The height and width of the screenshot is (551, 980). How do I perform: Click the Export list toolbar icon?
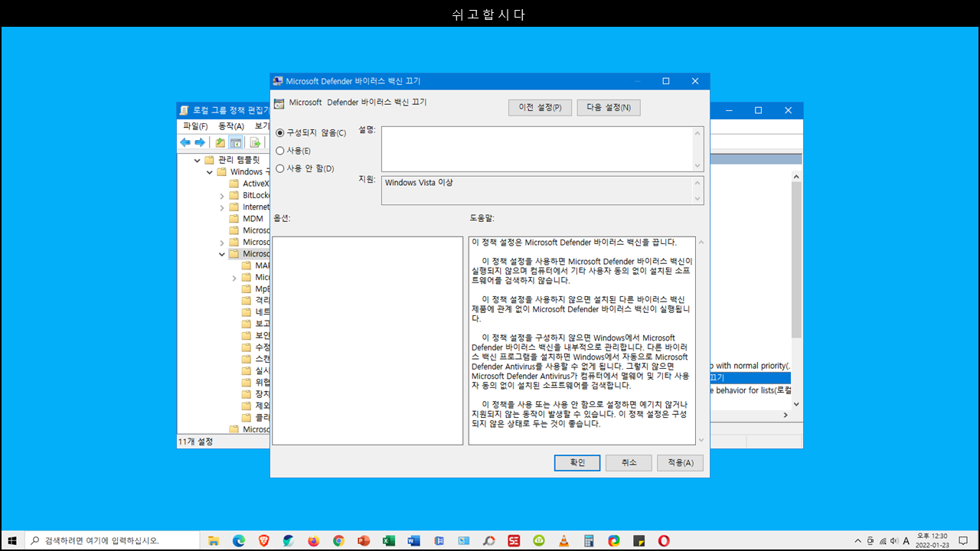(256, 142)
